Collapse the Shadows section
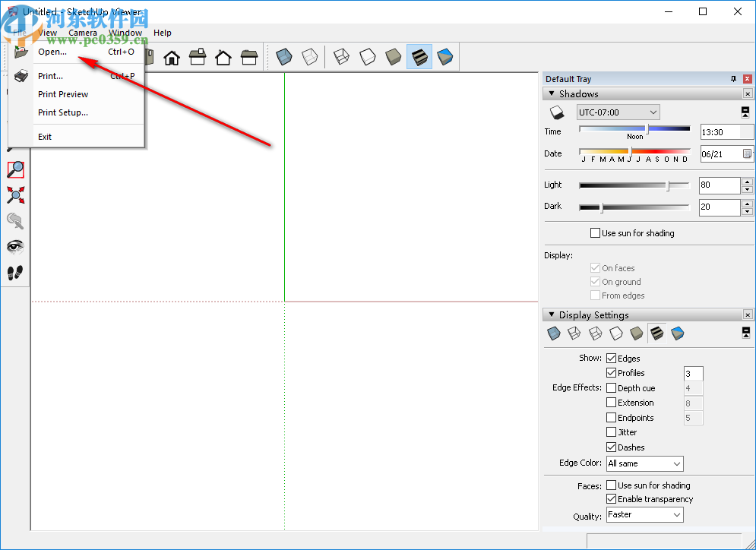 pyautogui.click(x=552, y=93)
